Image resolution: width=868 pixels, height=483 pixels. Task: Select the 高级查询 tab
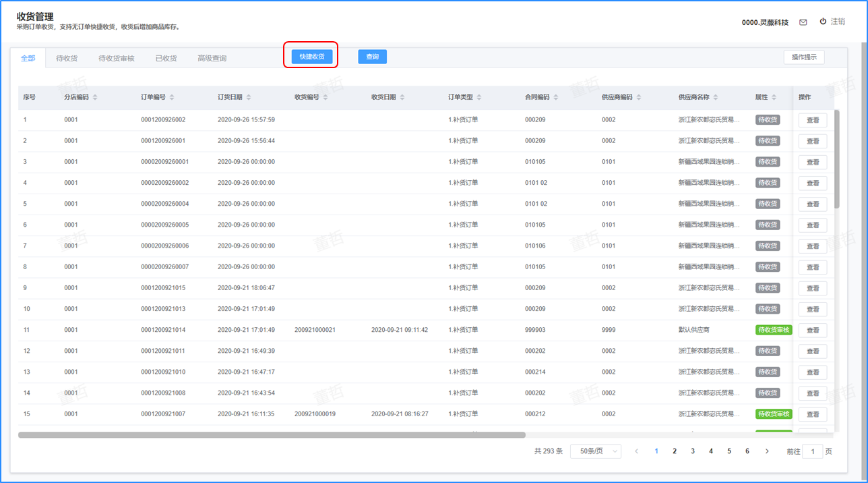(212, 58)
